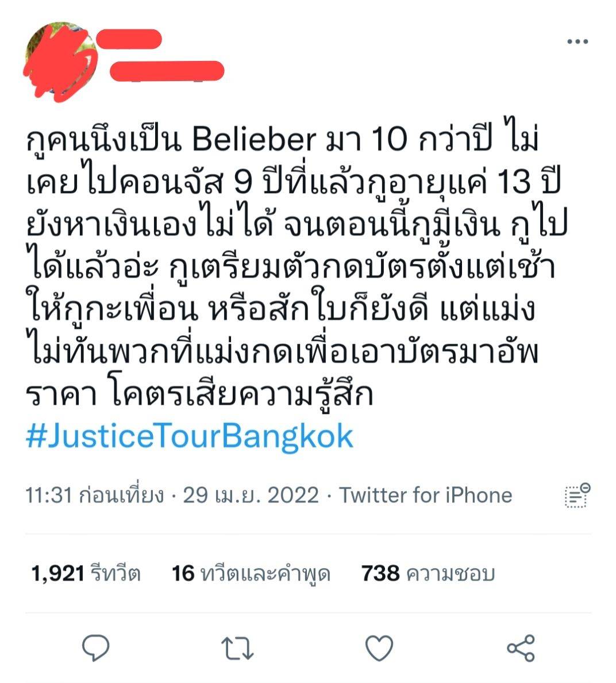Open the three-dot more options menu
This screenshot has width=616, height=683.
(x=577, y=41)
